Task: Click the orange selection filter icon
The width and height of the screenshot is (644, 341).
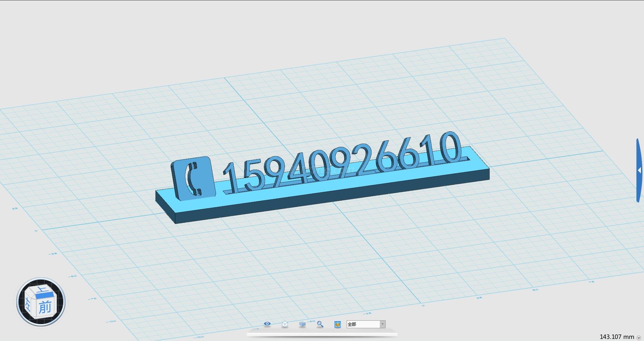Action: click(x=337, y=324)
